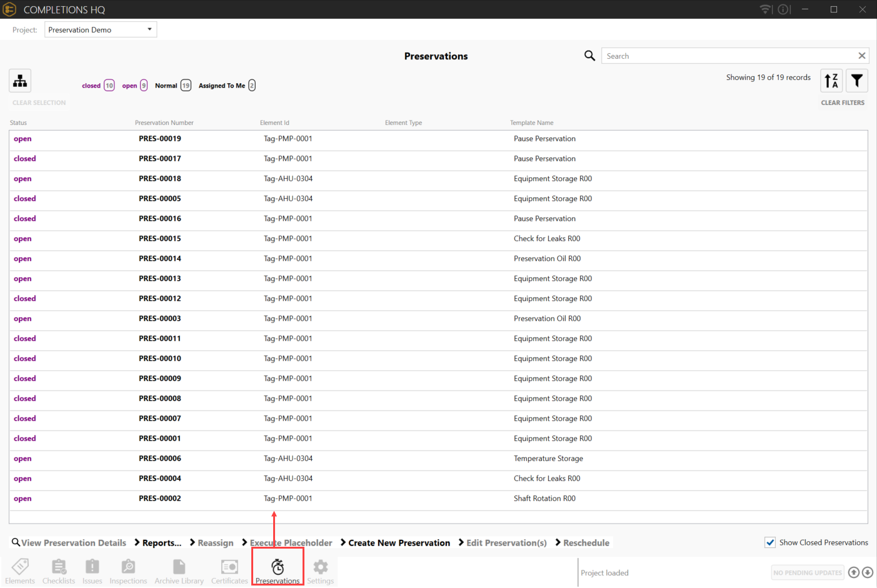This screenshot has width=877, height=588.
Task: Open the sort A-Z order button
Action: pos(831,81)
